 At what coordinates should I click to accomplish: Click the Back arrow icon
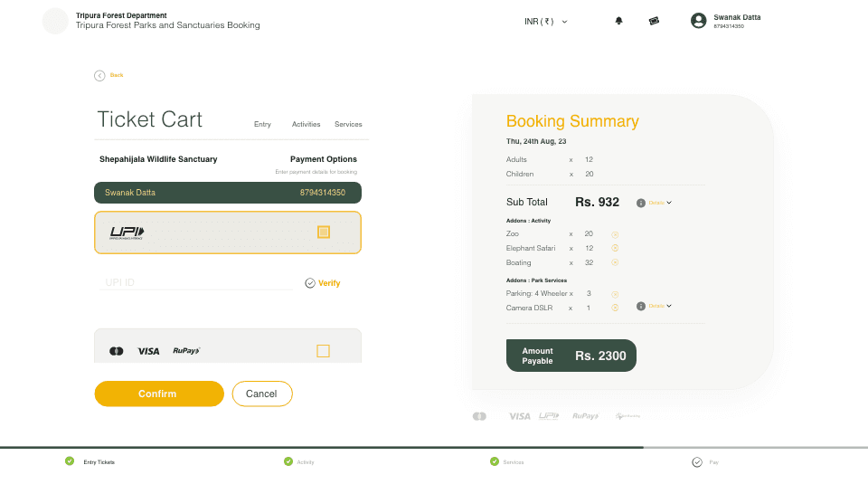pyautogui.click(x=99, y=76)
